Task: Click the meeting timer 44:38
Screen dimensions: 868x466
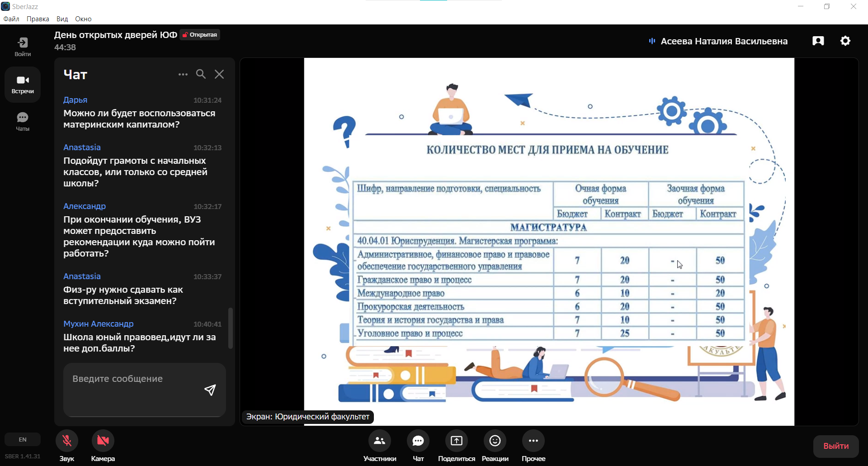Action: (65, 48)
